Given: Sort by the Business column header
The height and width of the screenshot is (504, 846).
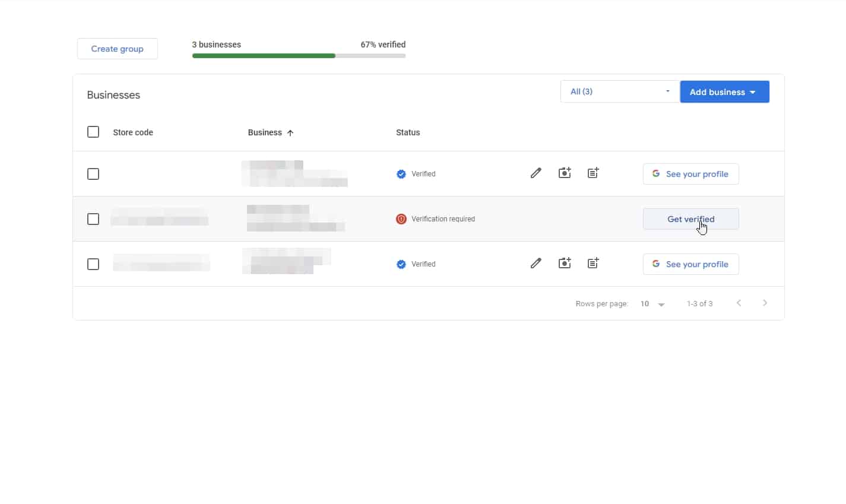Looking at the screenshot, I should point(270,132).
